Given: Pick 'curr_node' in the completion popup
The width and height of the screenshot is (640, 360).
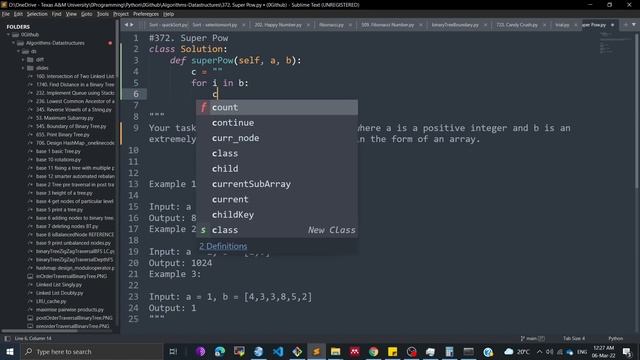Looking at the screenshot, I should click(x=277, y=138).
